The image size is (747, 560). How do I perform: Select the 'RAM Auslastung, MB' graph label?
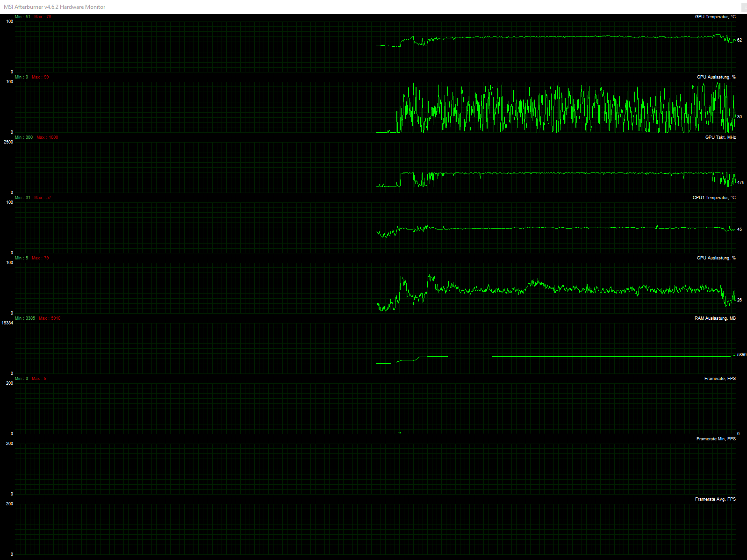[715, 318]
